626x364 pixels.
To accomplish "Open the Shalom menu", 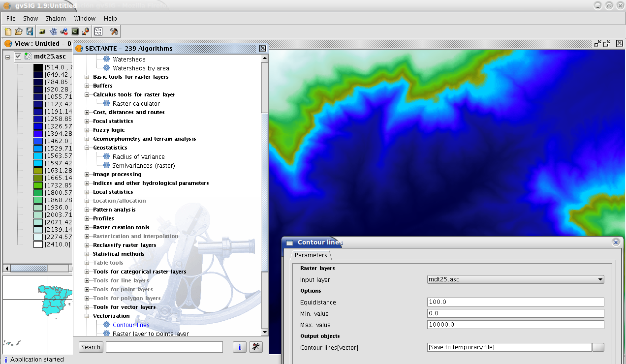I will click(55, 19).
